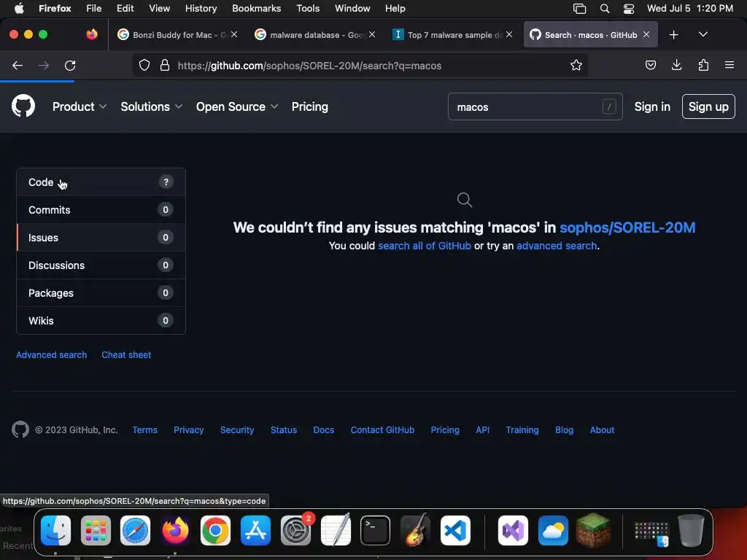Screen dimensions: 747x560
Task: Open Finder from the Dock
Action: pos(55,531)
